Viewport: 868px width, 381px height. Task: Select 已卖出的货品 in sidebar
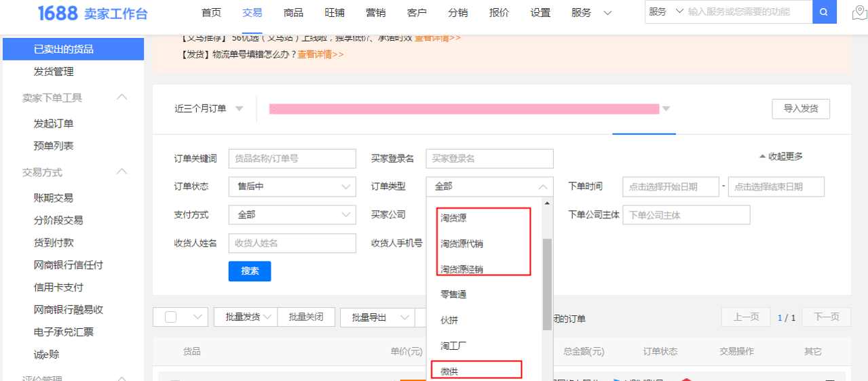73,49
